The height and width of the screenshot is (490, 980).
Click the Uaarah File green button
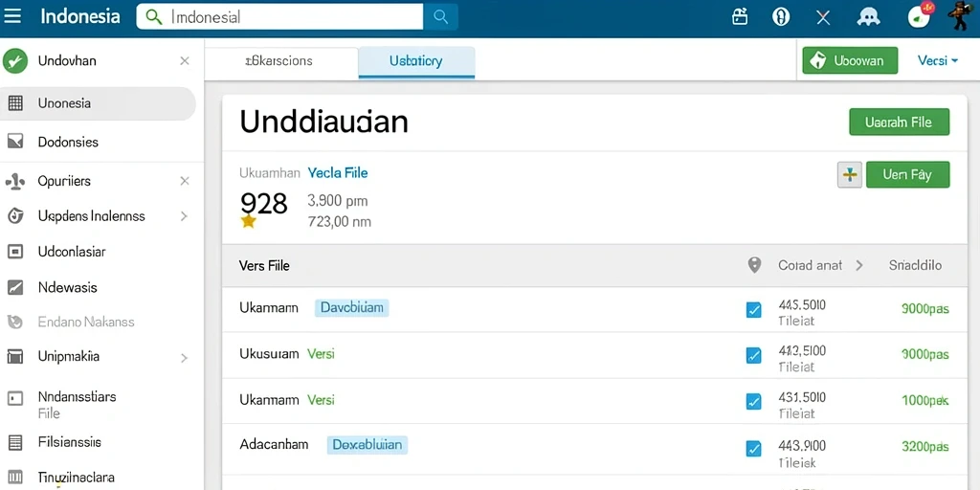900,122
